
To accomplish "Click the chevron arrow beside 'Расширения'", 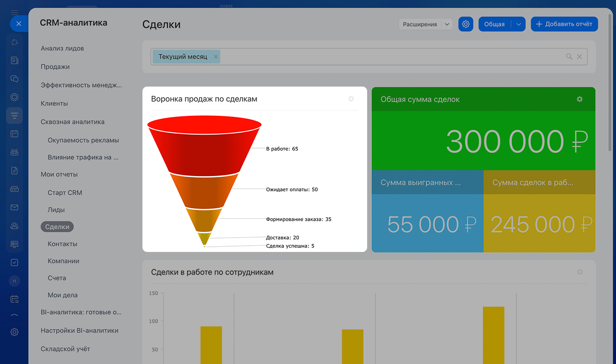I will click(x=447, y=24).
